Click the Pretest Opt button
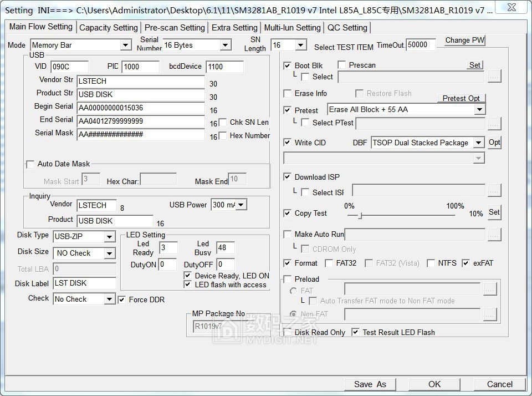Screen dimensions: 532x396 click(461, 98)
